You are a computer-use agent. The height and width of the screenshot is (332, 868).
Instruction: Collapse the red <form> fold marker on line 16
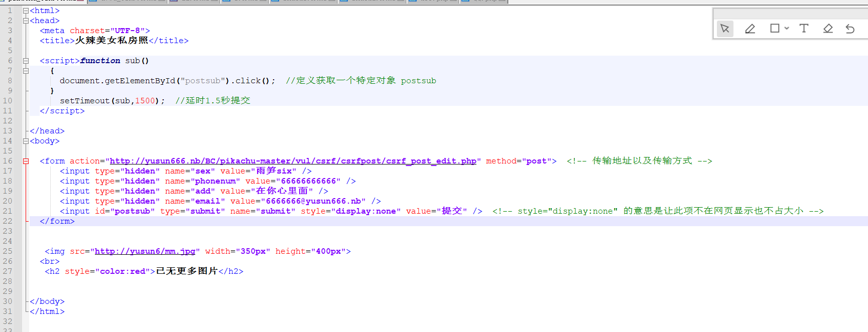(26, 161)
